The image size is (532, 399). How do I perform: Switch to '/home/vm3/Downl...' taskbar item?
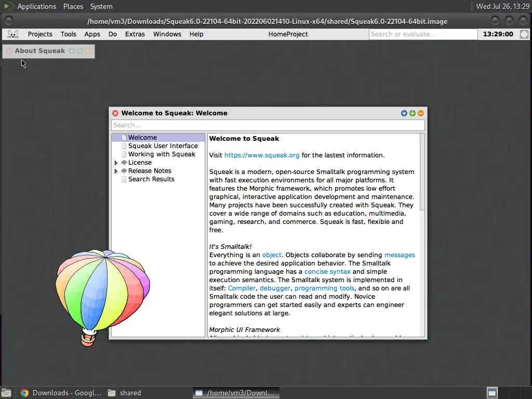(236, 393)
